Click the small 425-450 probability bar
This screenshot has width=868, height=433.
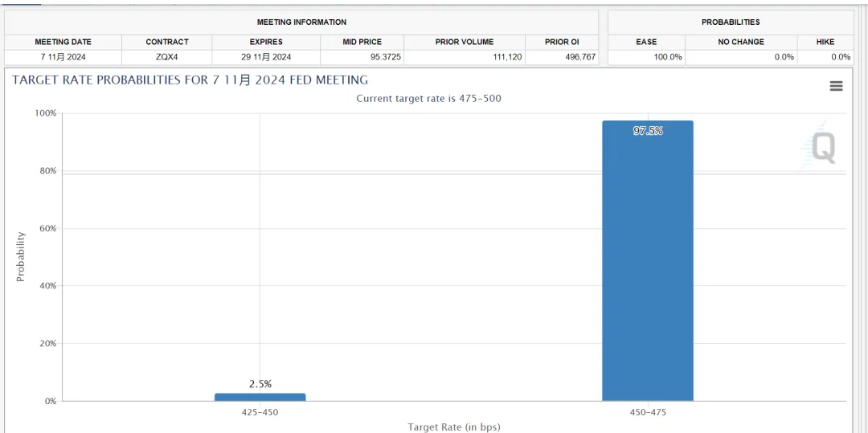coord(260,396)
